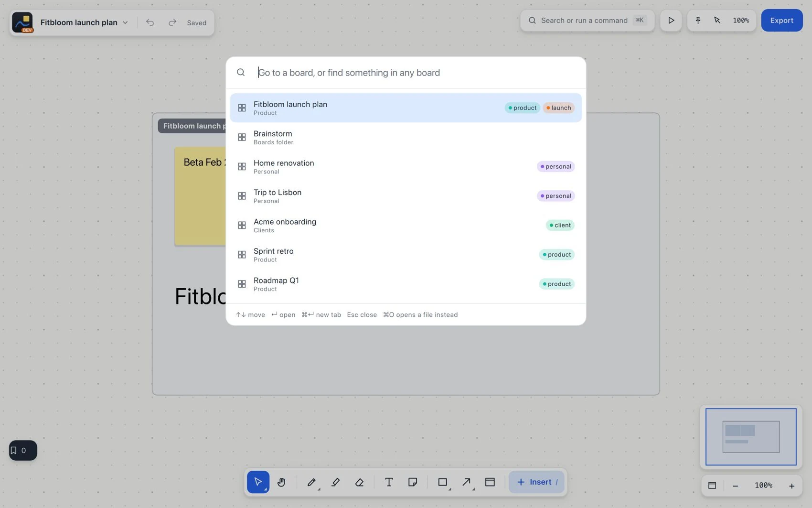The height and width of the screenshot is (508, 812).
Task: Zoom in with the plus button
Action: 791,486
